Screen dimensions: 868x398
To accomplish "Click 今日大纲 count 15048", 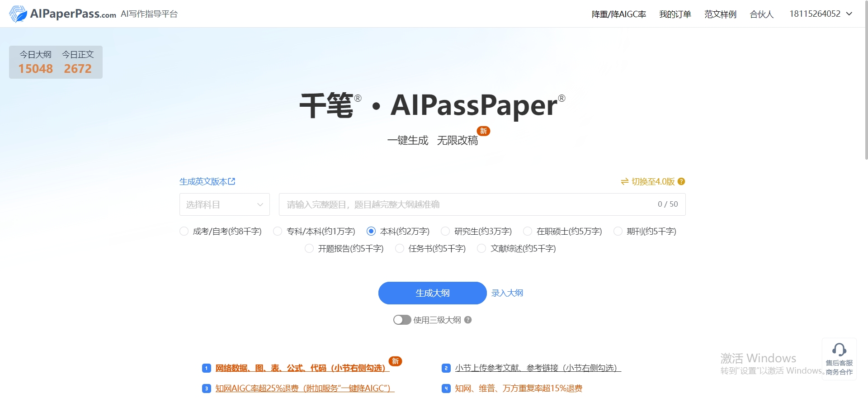I will point(36,69).
